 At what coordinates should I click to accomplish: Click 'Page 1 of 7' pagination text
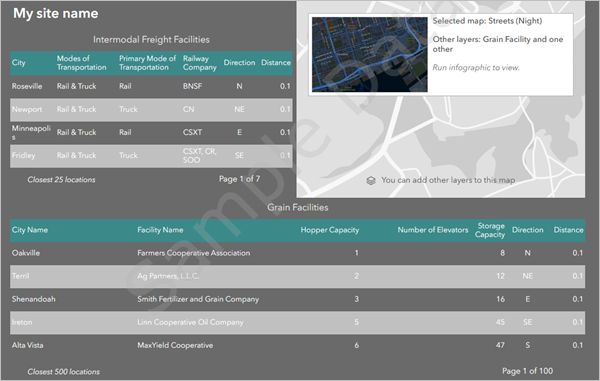pyautogui.click(x=239, y=179)
